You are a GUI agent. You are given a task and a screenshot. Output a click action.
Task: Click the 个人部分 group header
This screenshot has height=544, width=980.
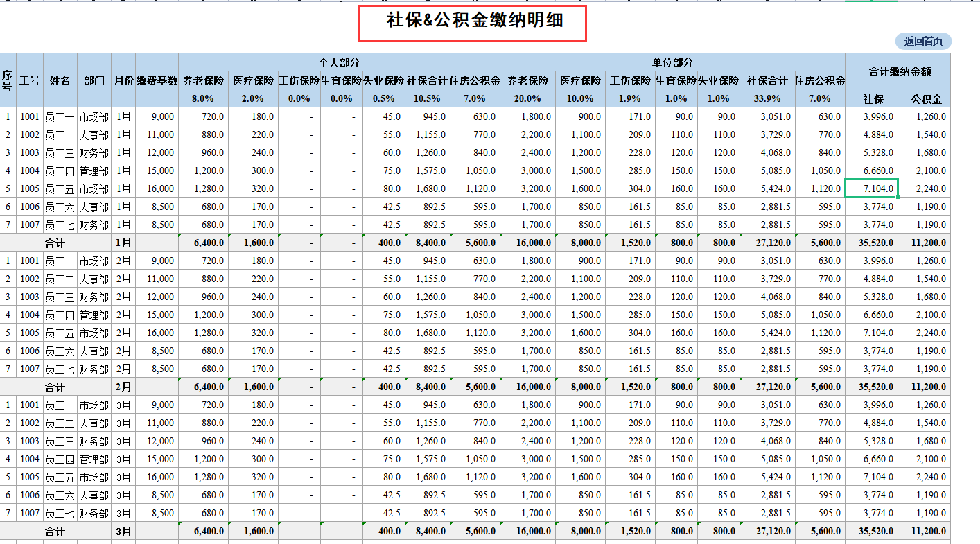pyautogui.click(x=339, y=62)
